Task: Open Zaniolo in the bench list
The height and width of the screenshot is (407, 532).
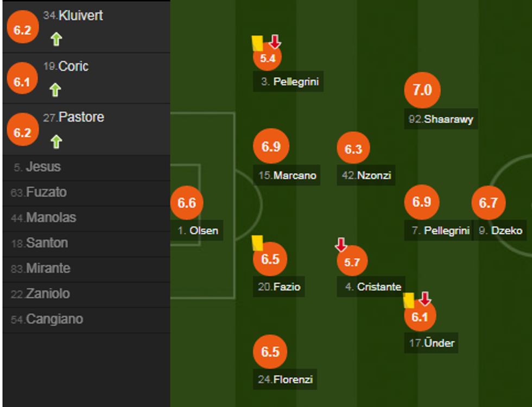Action: (48, 294)
